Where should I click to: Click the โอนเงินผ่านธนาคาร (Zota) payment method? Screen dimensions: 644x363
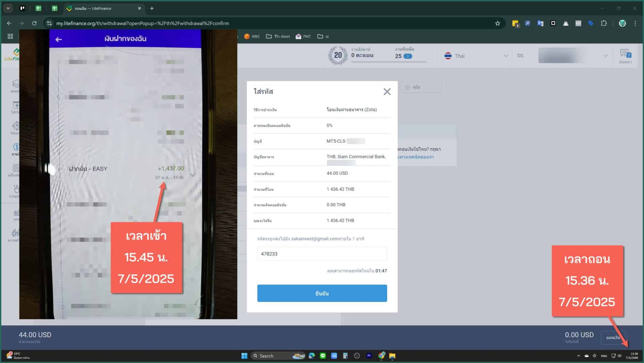(352, 110)
